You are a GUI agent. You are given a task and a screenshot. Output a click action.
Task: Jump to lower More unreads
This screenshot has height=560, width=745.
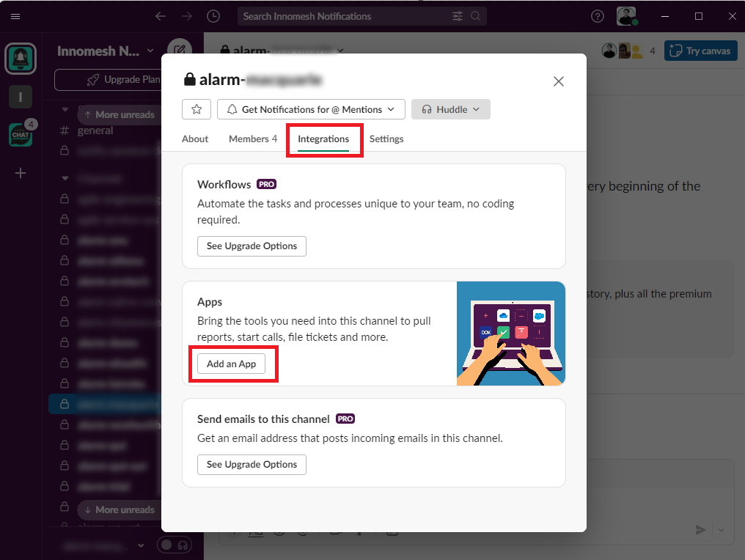120,509
